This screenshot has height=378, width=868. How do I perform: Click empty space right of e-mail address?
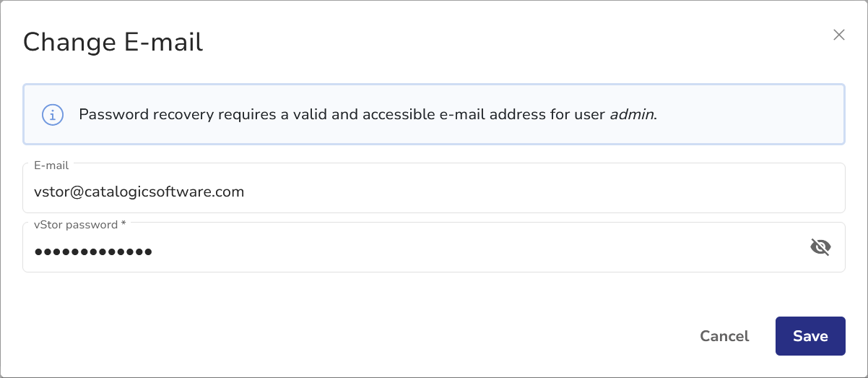pyautogui.click(x=542, y=192)
